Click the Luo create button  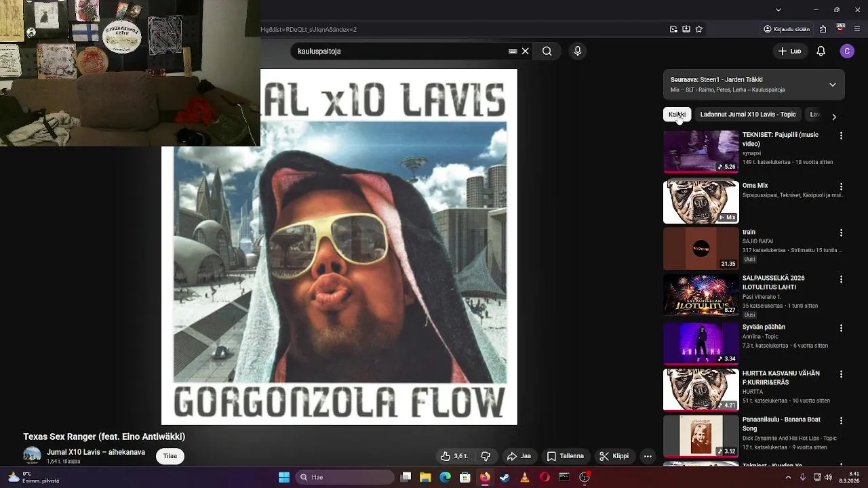click(789, 51)
